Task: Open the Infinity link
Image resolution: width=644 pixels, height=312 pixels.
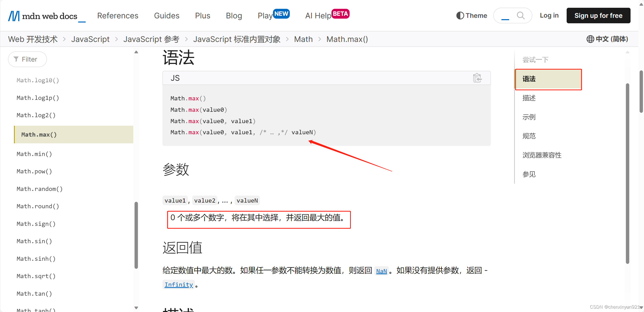Action: 179,285
